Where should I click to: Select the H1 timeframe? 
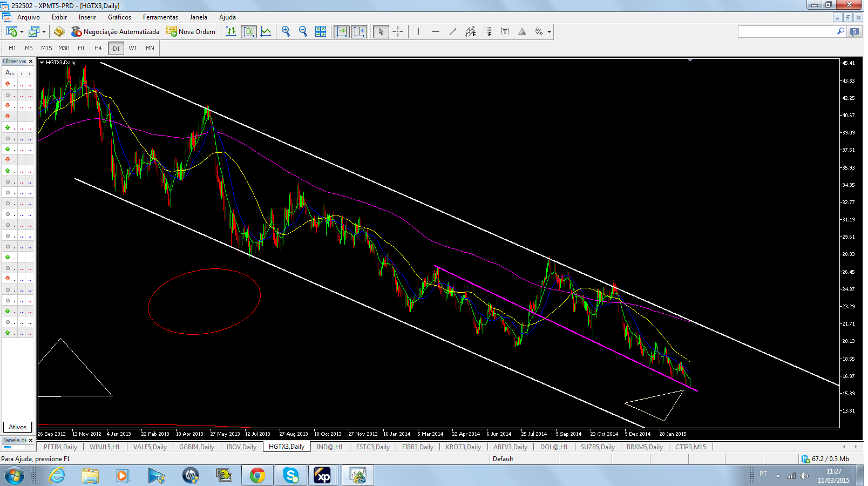pos(81,48)
